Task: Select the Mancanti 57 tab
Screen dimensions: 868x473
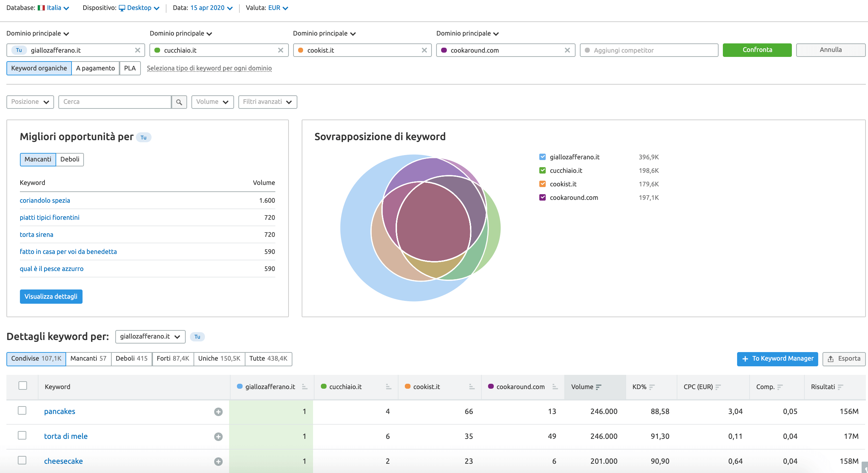Action: (x=88, y=359)
